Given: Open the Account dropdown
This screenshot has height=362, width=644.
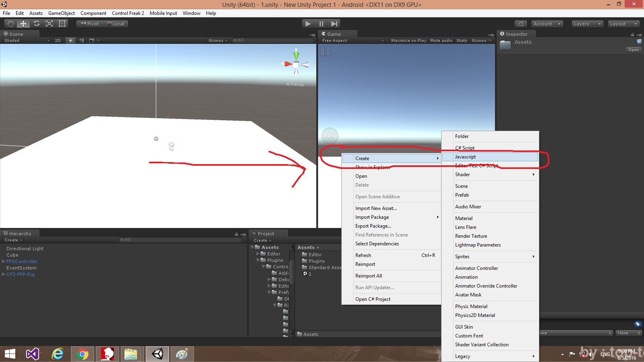Looking at the screenshot, I should [x=547, y=24].
